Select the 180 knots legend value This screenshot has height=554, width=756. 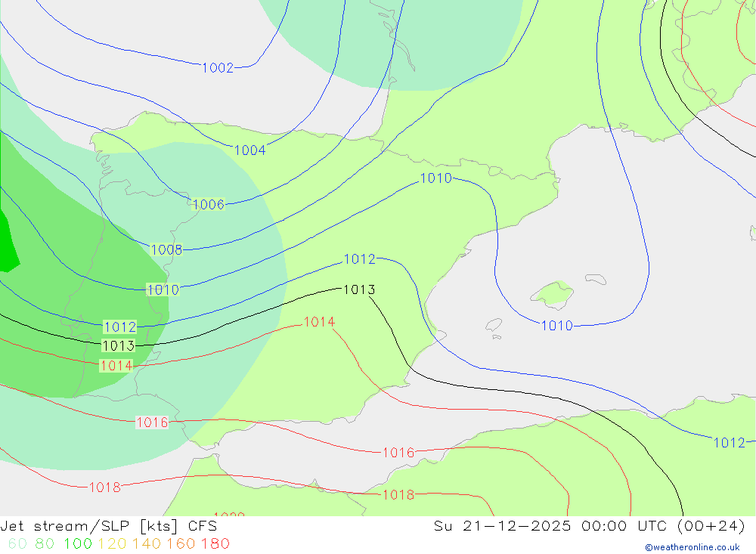pos(215,544)
